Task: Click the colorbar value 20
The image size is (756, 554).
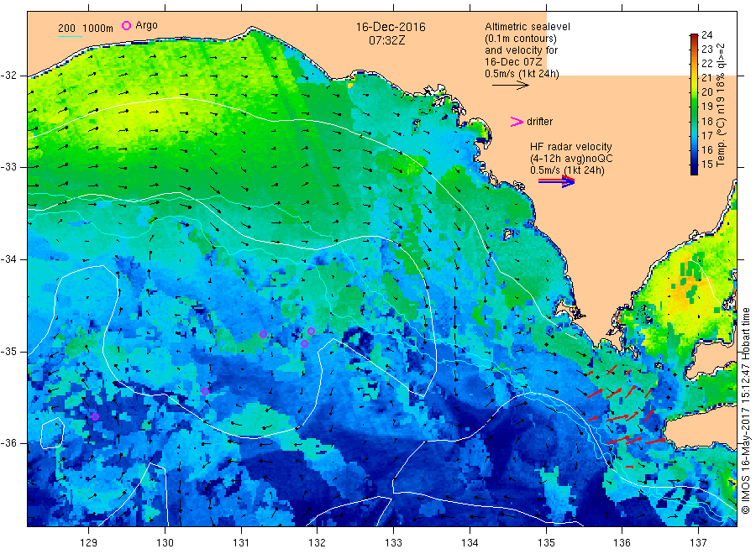Action: pos(706,92)
